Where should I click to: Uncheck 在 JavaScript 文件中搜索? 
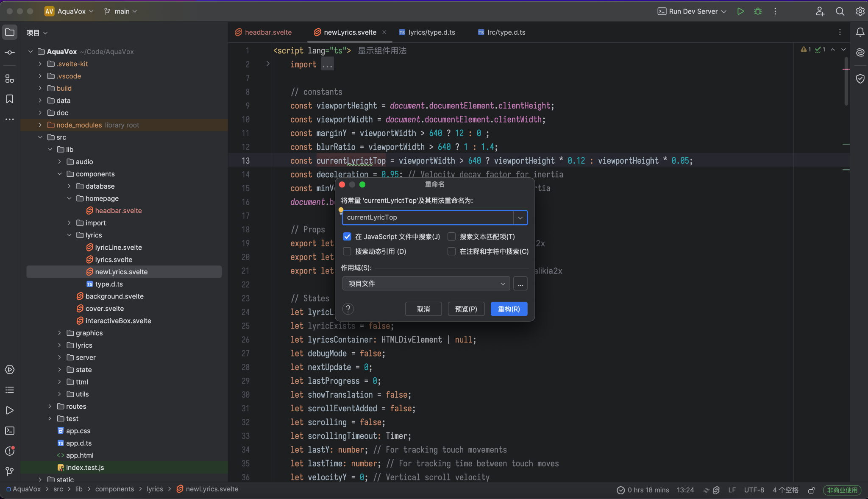coord(347,237)
